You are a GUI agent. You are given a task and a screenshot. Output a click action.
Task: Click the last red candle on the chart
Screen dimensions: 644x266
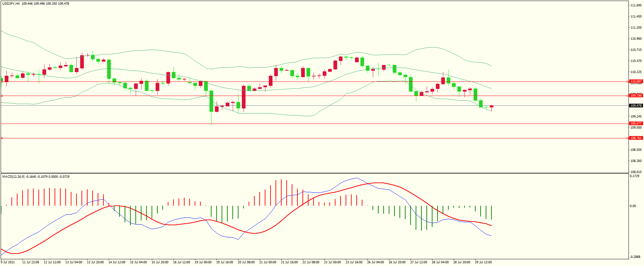click(x=491, y=106)
